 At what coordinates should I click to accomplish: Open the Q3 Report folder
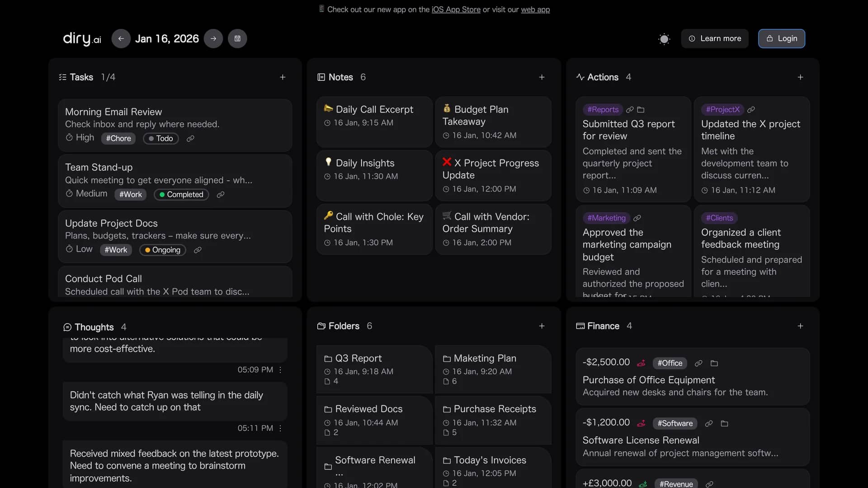374,370
